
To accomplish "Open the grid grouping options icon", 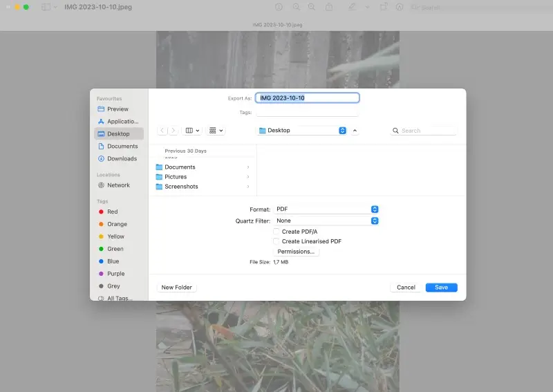I will click(x=216, y=131).
